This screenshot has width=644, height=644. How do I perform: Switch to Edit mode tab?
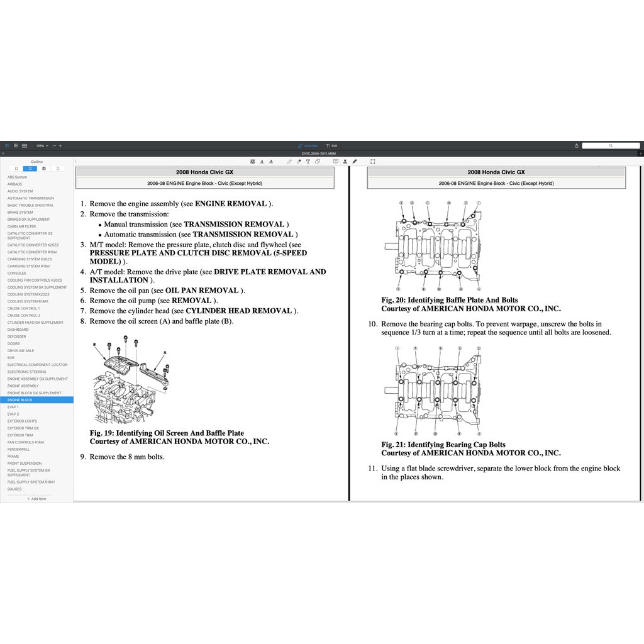pyautogui.click(x=331, y=145)
